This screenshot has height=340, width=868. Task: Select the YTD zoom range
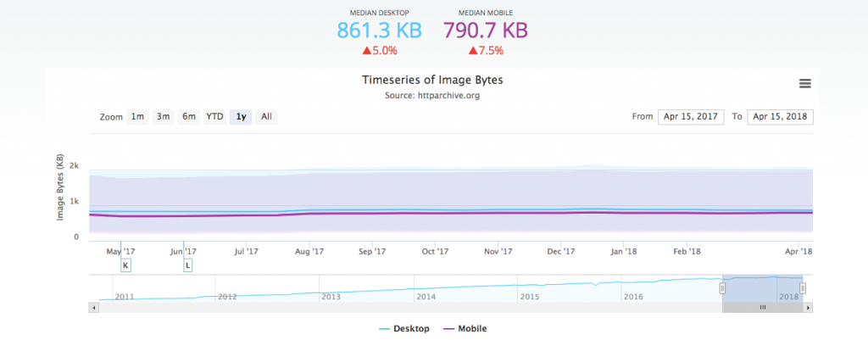click(x=214, y=117)
